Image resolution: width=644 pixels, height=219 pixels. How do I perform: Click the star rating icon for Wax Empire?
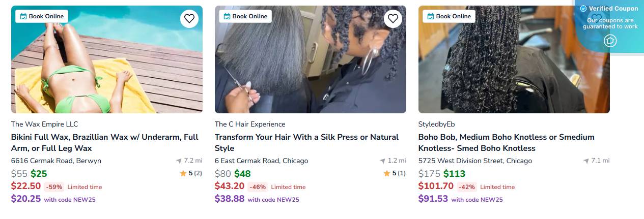pyautogui.click(x=183, y=173)
